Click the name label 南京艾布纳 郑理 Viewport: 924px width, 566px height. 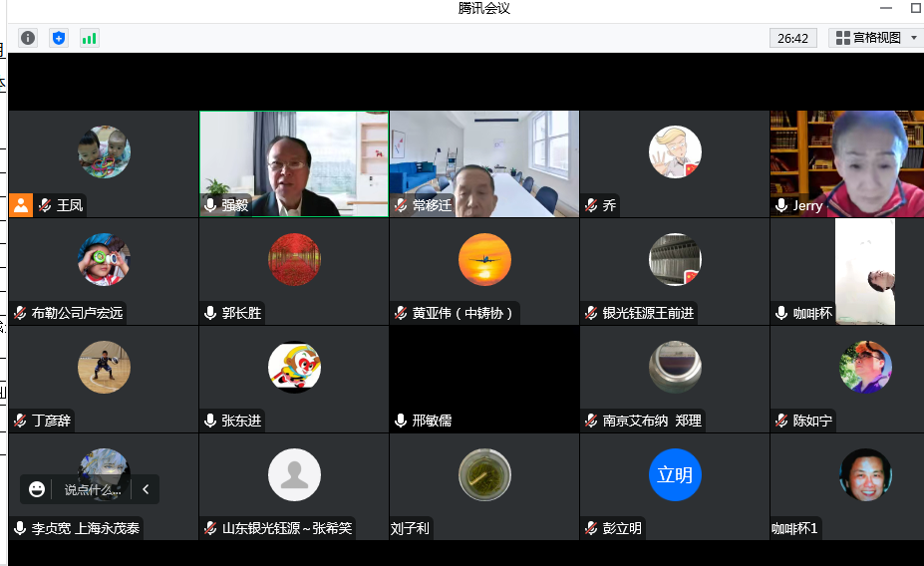[x=652, y=421]
